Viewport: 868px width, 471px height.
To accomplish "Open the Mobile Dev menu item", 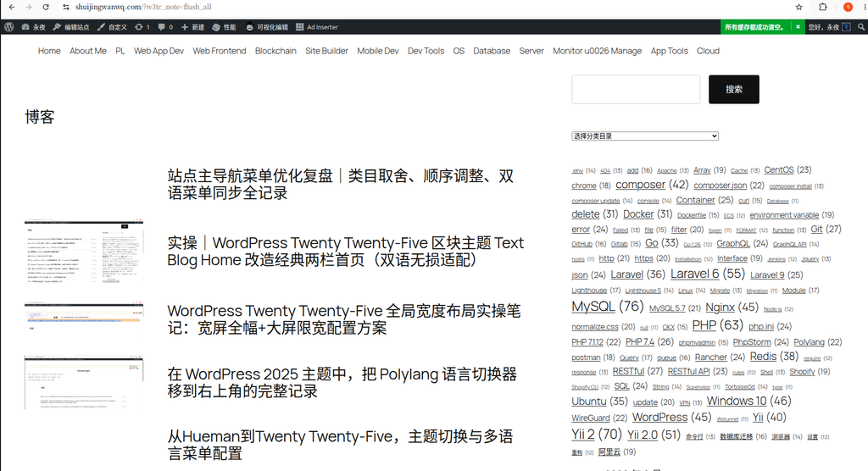I will tap(378, 51).
